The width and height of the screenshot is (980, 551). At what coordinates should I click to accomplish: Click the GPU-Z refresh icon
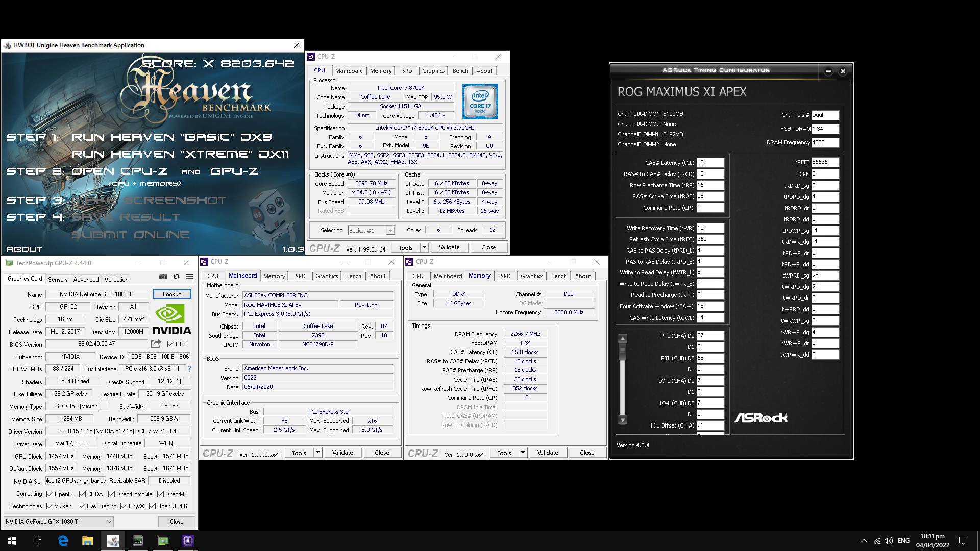pyautogui.click(x=177, y=277)
